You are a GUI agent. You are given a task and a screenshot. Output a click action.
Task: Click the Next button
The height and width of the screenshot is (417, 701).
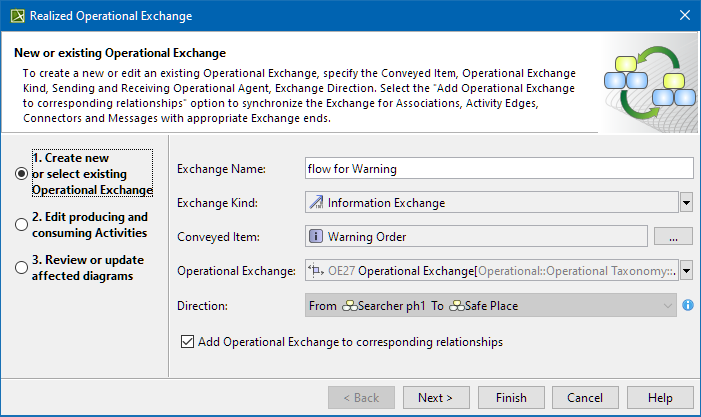coord(435,398)
